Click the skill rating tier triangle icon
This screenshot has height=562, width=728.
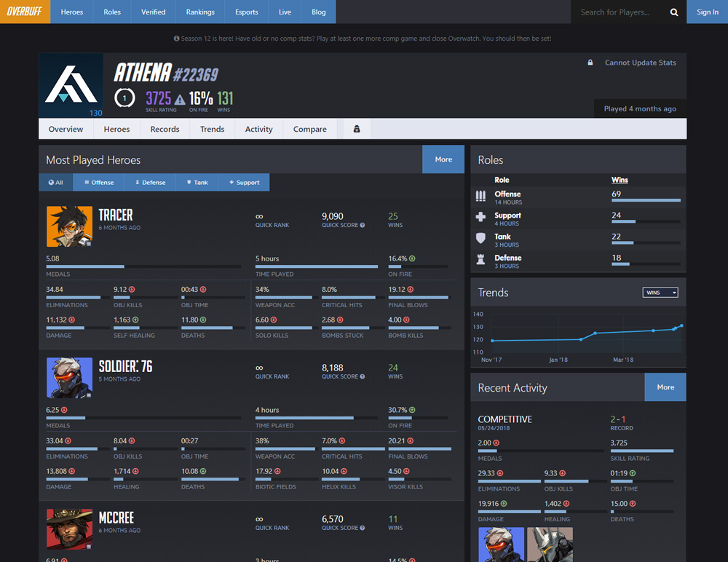coord(180,99)
